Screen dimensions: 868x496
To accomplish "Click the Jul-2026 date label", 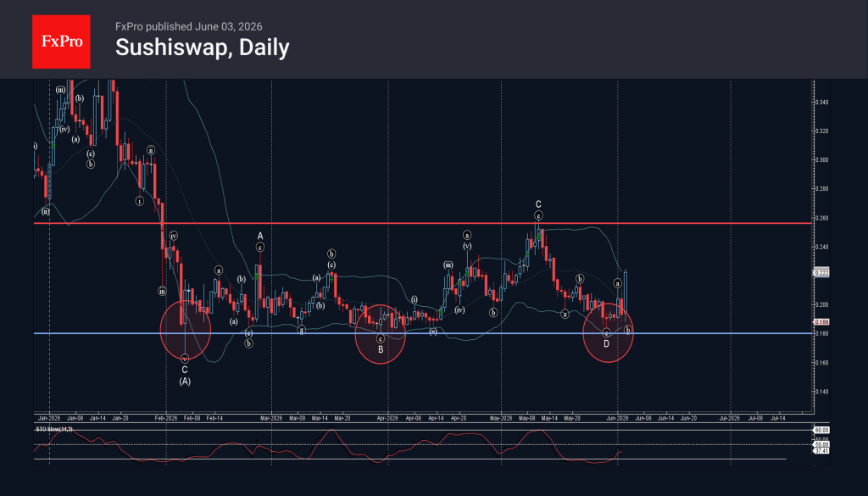I will point(730,419).
